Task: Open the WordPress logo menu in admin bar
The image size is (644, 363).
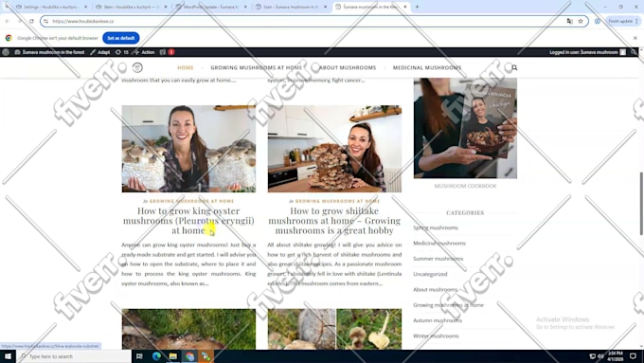Action: pyautogui.click(x=6, y=52)
